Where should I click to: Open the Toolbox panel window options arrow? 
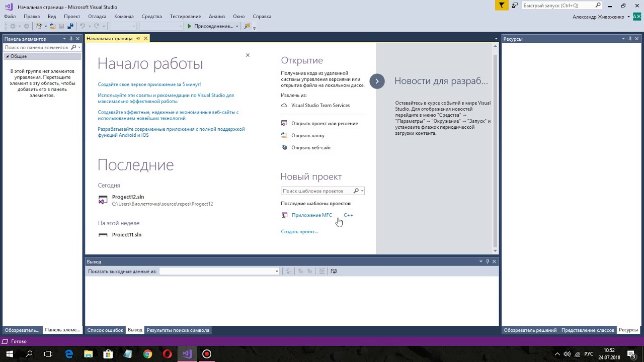64,39
